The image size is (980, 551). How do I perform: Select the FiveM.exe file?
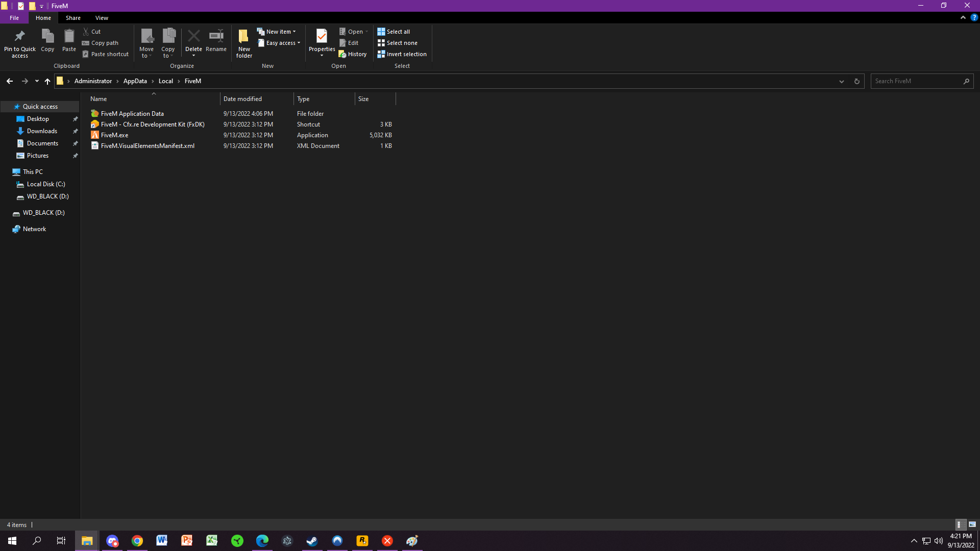[114, 135]
